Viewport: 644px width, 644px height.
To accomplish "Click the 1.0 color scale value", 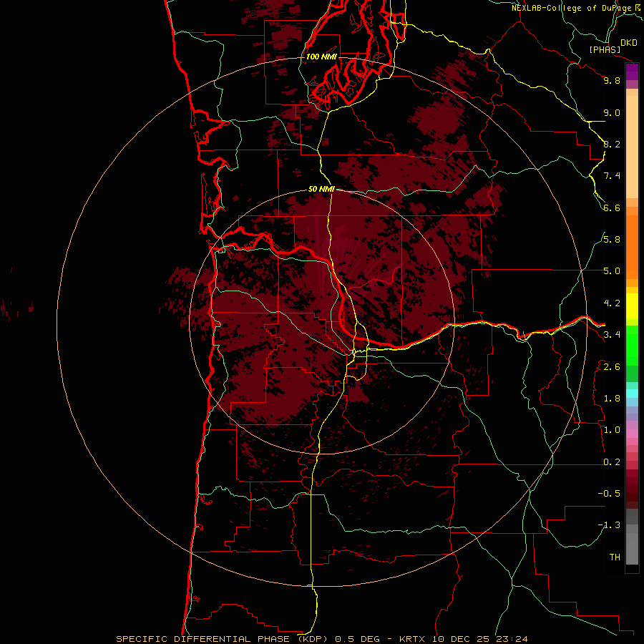I will (x=612, y=430).
